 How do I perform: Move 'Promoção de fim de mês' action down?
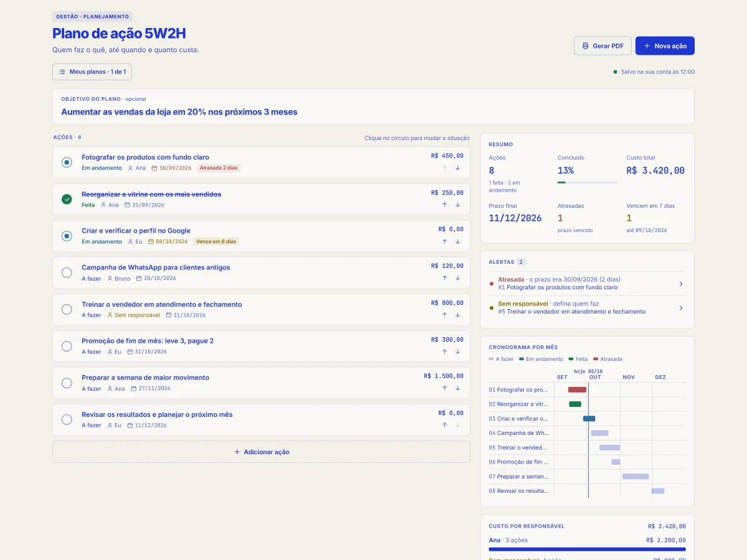point(458,352)
